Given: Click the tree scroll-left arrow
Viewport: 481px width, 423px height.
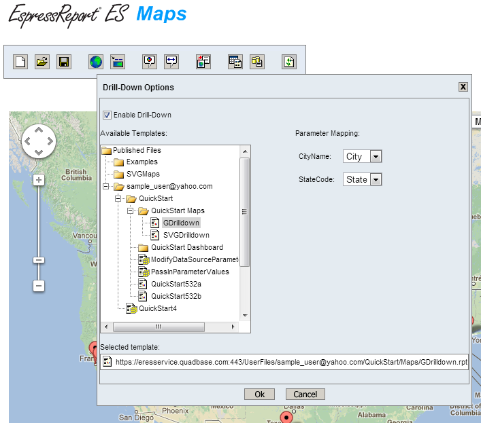Looking at the screenshot, I should click(x=106, y=327).
